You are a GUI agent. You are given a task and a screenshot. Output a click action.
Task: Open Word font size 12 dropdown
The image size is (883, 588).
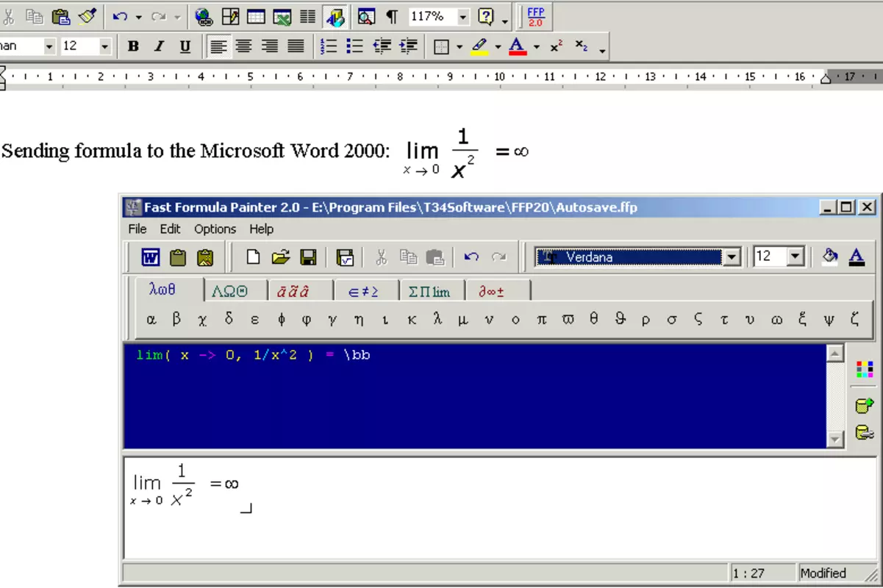[104, 46]
